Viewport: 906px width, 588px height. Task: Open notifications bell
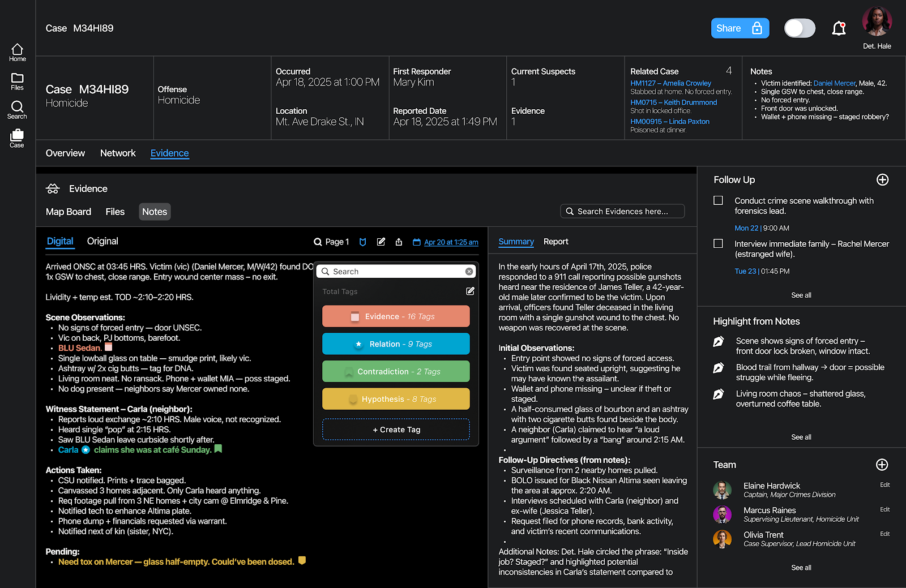[839, 28]
